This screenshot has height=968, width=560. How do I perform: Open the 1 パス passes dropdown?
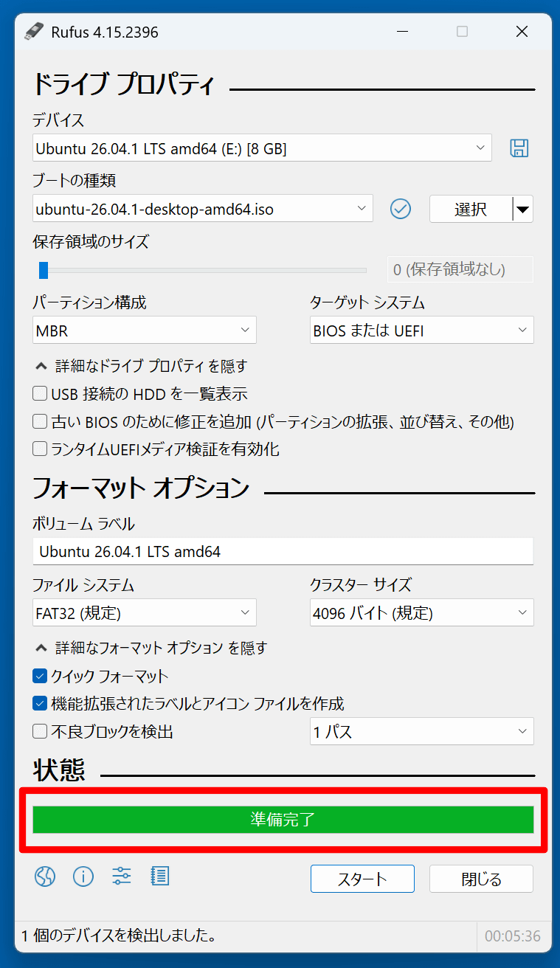421,732
